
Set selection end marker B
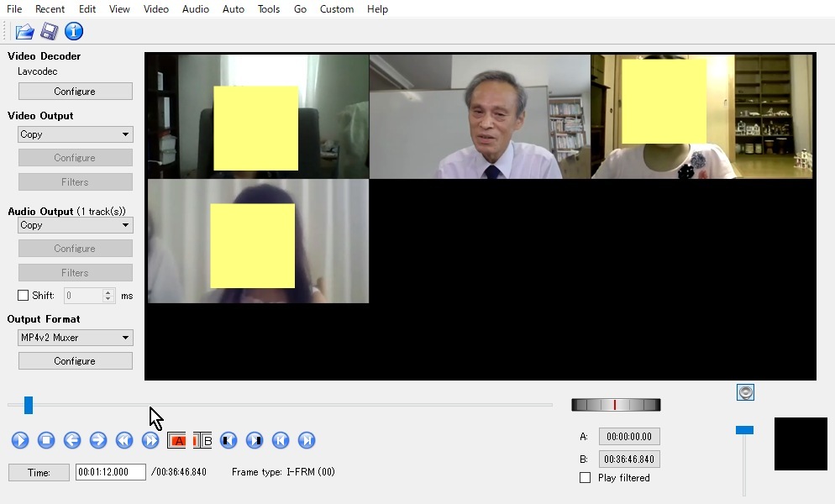[202, 441]
